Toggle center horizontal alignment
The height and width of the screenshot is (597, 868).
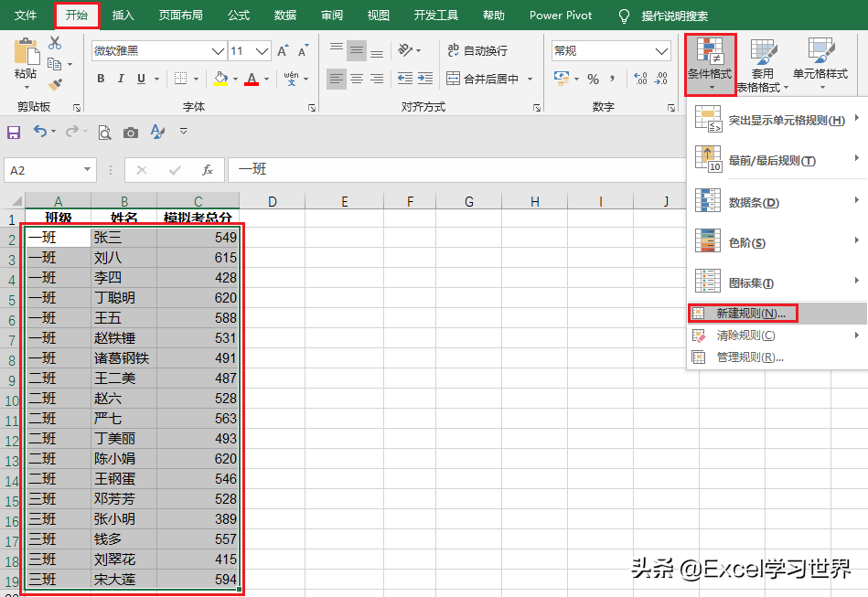[357, 79]
